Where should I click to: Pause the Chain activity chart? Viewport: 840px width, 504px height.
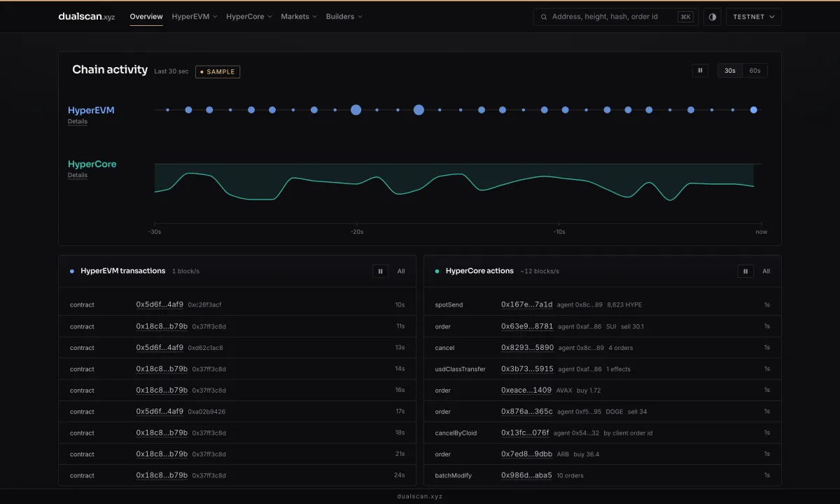(700, 71)
